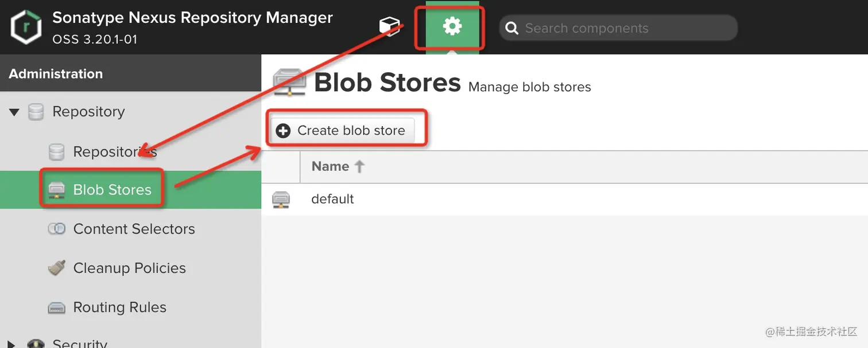868x348 pixels.
Task: Focus the Search components field
Action: pyautogui.click(x=618, y=28)
